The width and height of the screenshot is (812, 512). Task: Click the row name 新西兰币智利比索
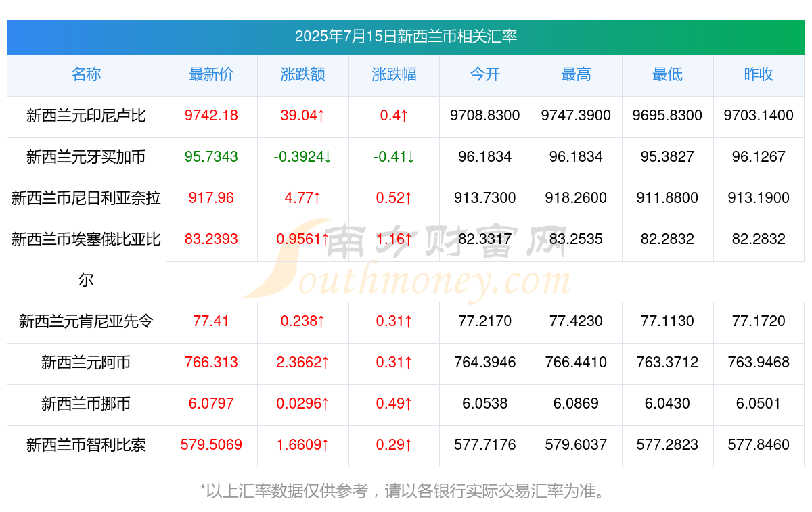pyautogui.click(x=86, y=445)
